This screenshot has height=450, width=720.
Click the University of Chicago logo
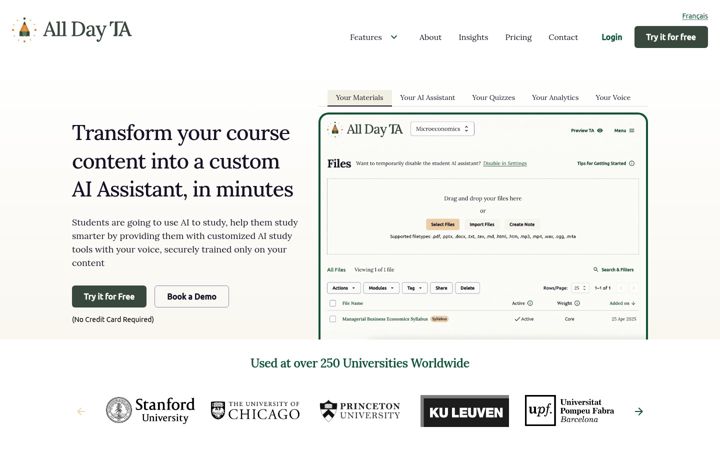[x=255, y=411]
